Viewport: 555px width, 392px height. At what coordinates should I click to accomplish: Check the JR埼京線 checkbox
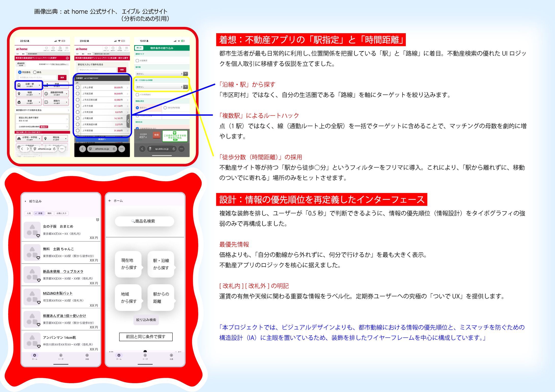(78, 130)
